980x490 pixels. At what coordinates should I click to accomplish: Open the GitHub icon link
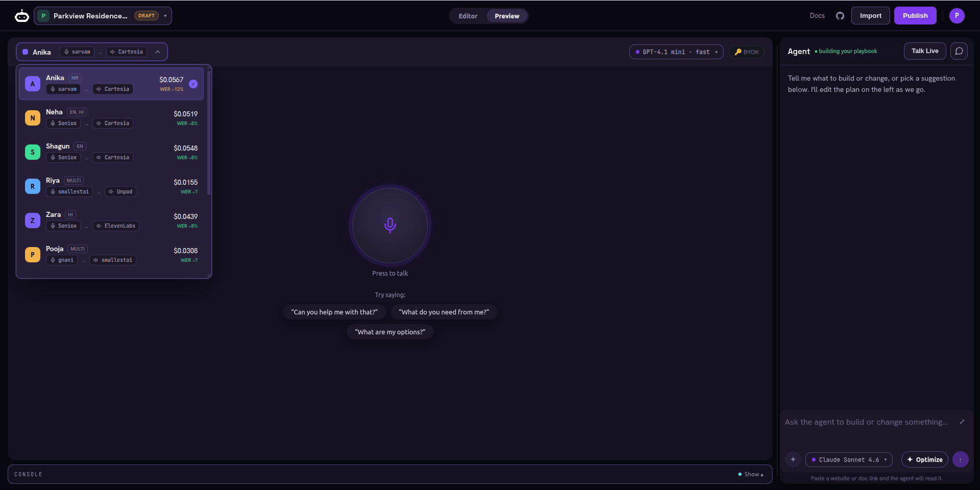click(840, 16)
